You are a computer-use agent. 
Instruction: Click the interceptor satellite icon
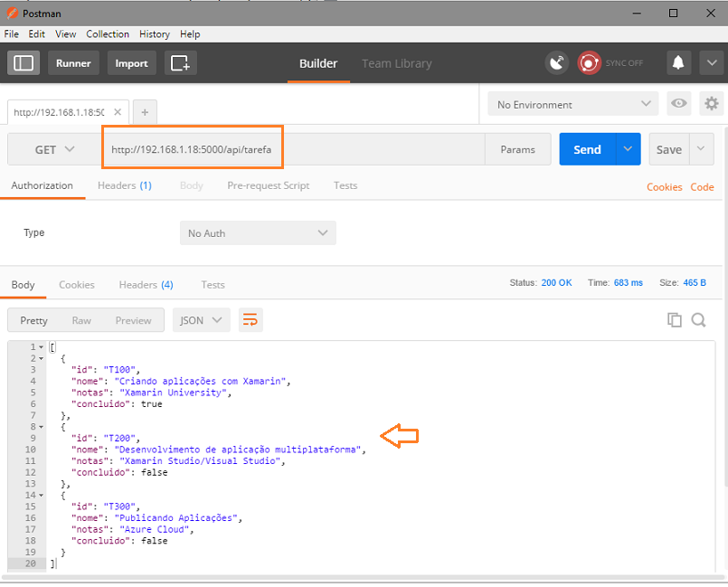click(557, 62)
